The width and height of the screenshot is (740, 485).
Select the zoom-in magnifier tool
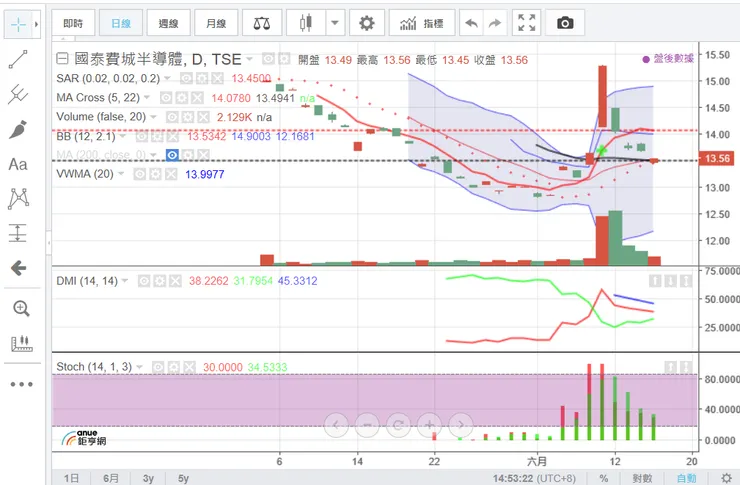pyautogui.click(x=21, y=309)
